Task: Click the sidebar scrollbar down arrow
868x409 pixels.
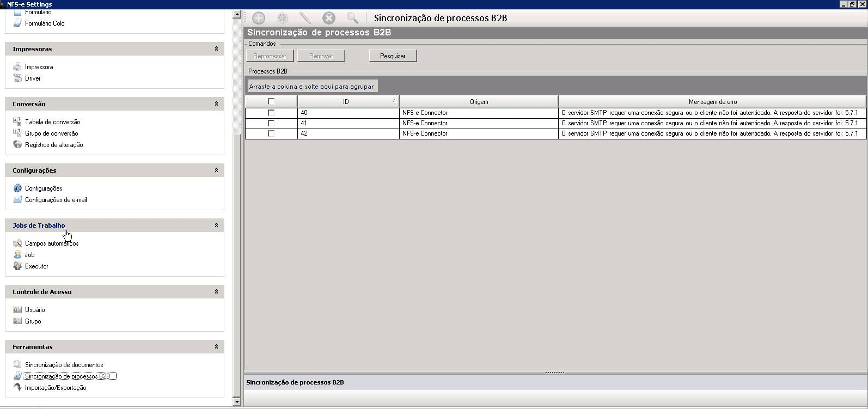Action: pyautogui.click(x=237, y=402)
